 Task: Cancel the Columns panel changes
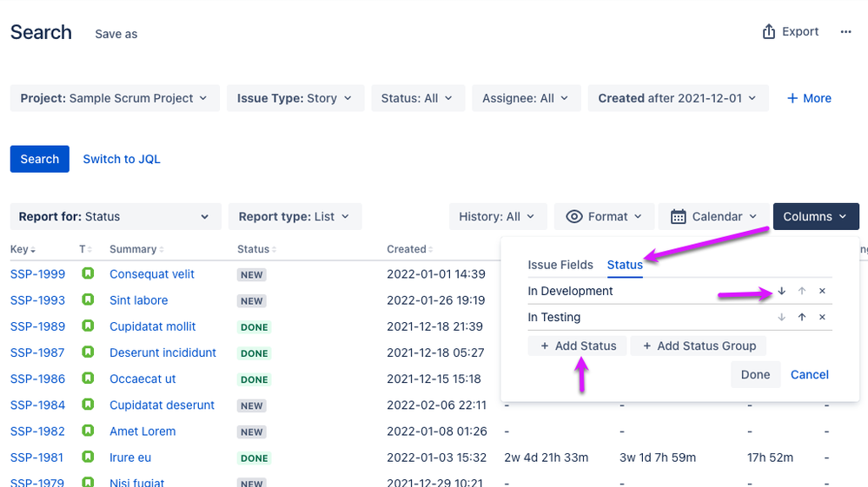[x=809, y=375]
